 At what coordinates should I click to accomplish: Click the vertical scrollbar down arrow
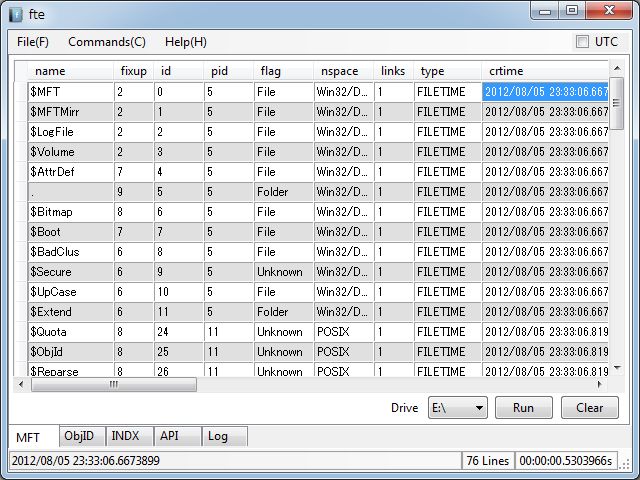(617, 368)
